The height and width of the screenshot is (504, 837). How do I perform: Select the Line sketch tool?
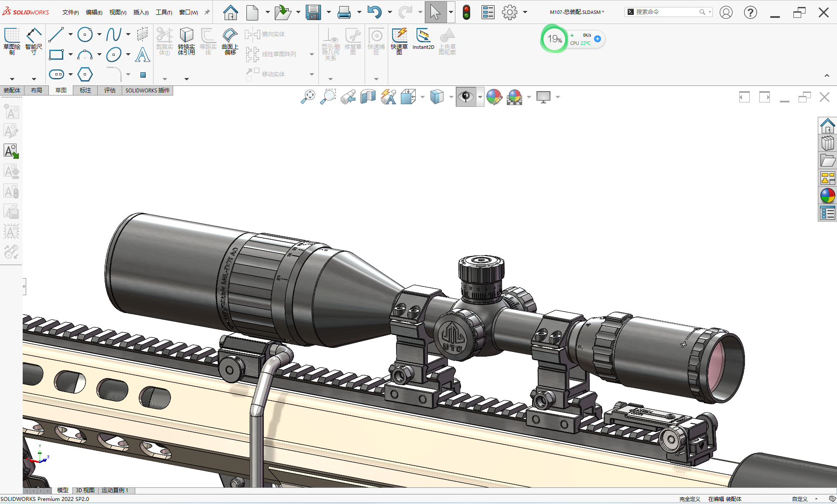tap(56, 34)
